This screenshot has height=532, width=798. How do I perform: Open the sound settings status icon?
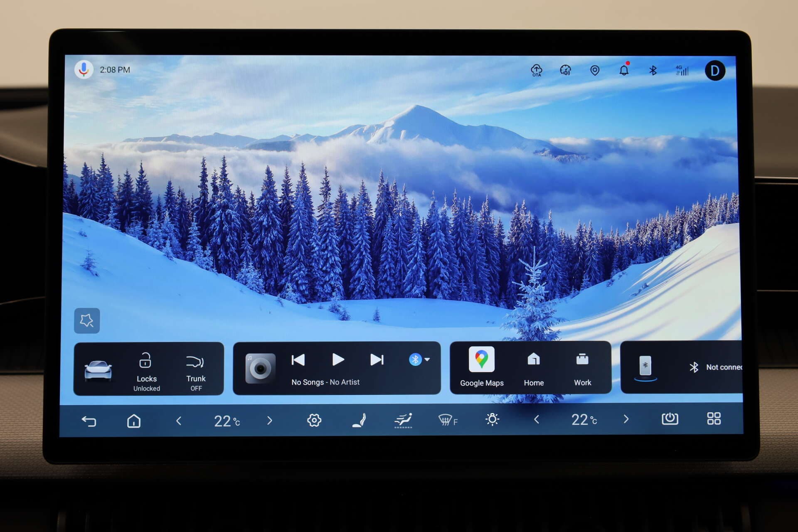click(566, 70)
